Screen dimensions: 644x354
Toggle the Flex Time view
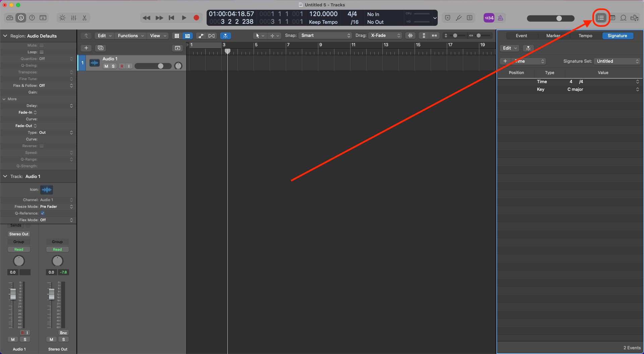[225, 36]
